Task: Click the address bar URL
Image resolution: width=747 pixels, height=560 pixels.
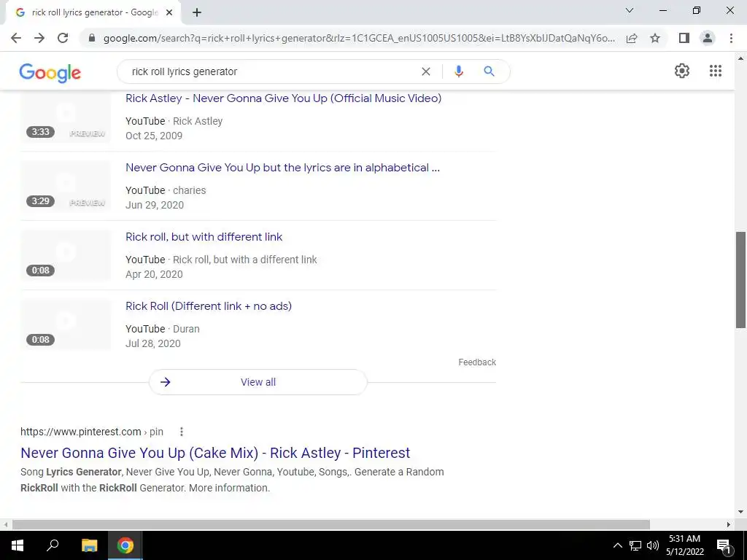Action: pyautogui.click(x=359, y=38)
